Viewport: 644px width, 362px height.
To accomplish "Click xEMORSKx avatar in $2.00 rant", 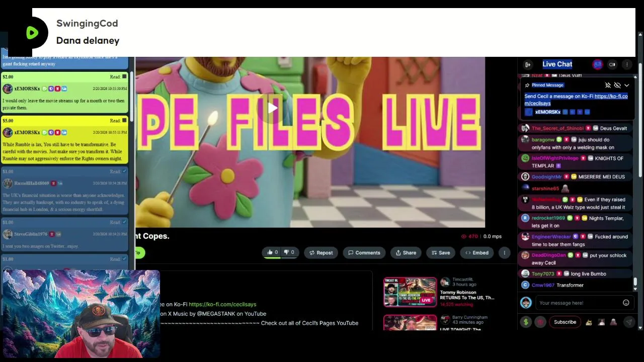I will (8, 88).
